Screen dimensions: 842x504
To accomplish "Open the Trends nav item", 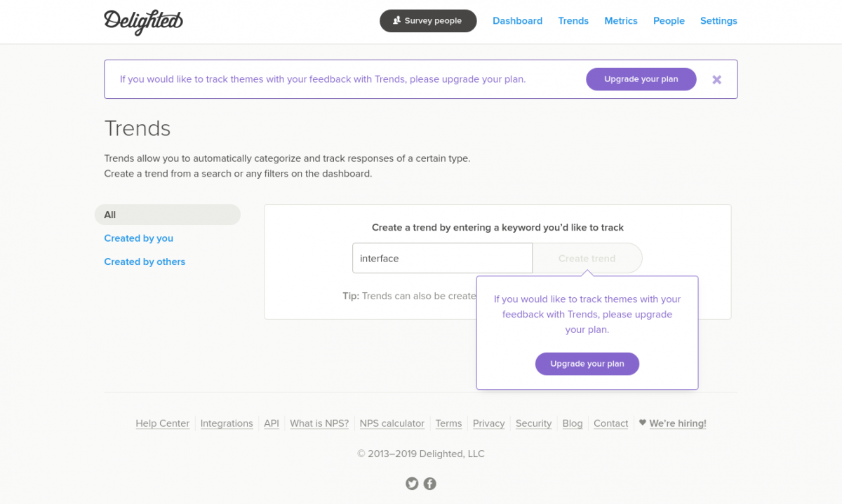I will tap(573, 21).
